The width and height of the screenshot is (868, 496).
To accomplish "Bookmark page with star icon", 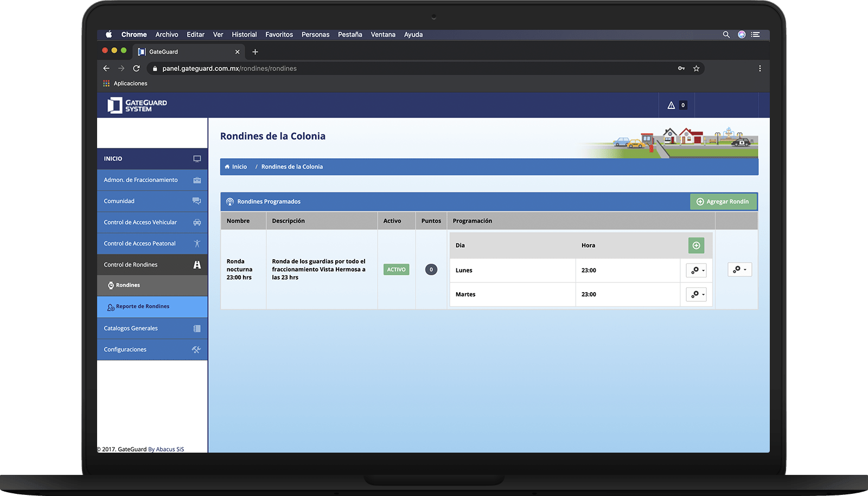I will (x=696, y=68).
